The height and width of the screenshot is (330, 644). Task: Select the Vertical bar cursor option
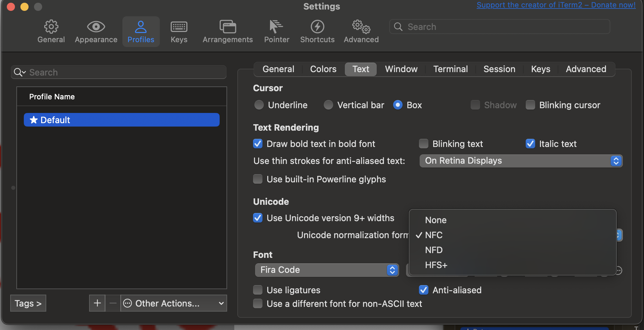point(328,105)
